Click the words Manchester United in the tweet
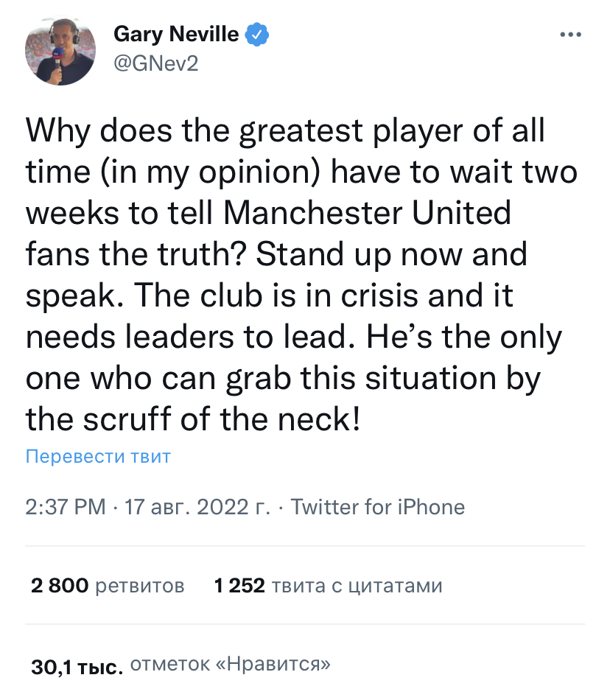 [366, 213]
